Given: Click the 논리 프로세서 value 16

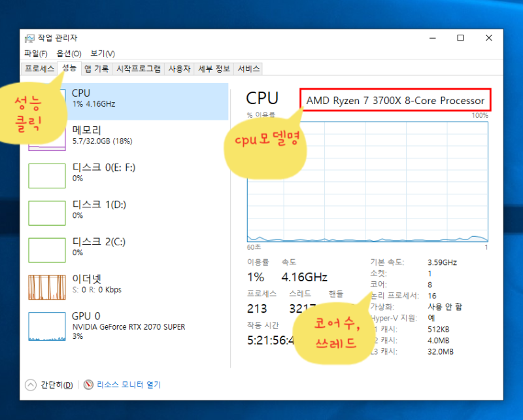Looking at the screenshot, I should click(432, 296).
